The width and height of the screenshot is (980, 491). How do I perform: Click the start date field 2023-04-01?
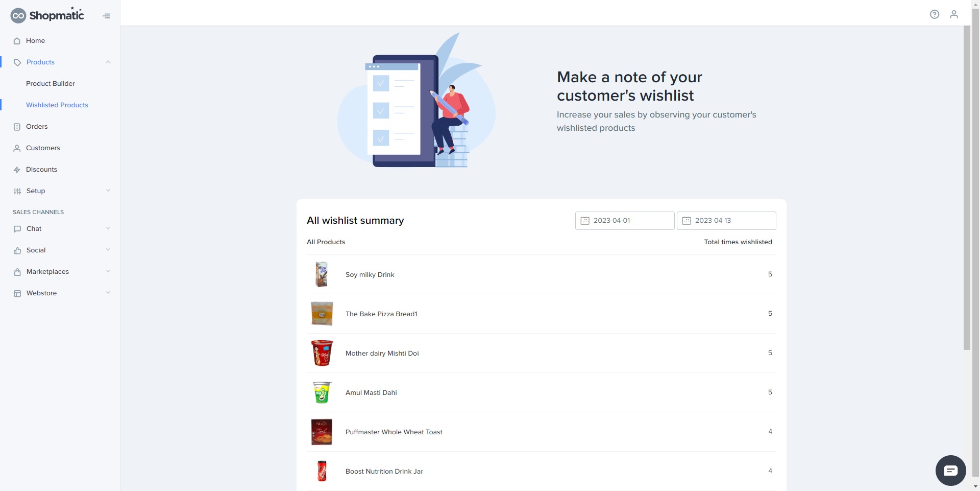(625, 221)
